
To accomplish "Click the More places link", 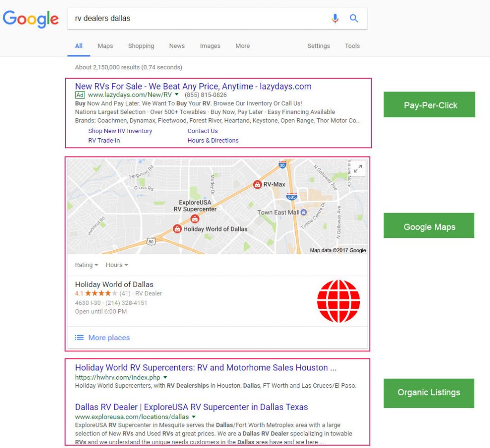I will pyautogui.click(x=109, y=337).
